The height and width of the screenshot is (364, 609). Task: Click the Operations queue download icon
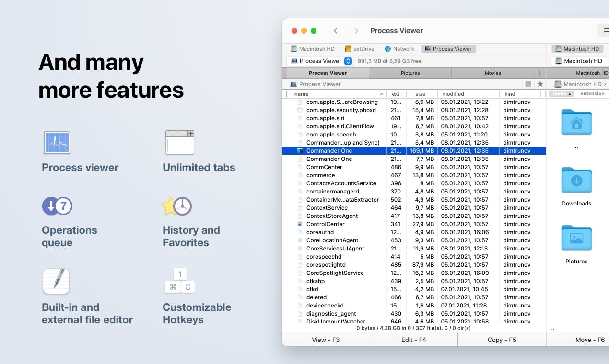coord(57,206)
